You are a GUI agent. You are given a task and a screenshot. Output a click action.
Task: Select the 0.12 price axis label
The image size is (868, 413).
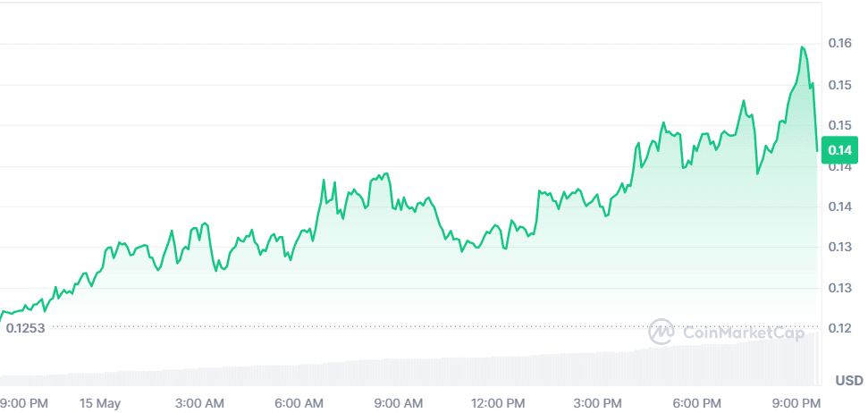coord(839,328)
